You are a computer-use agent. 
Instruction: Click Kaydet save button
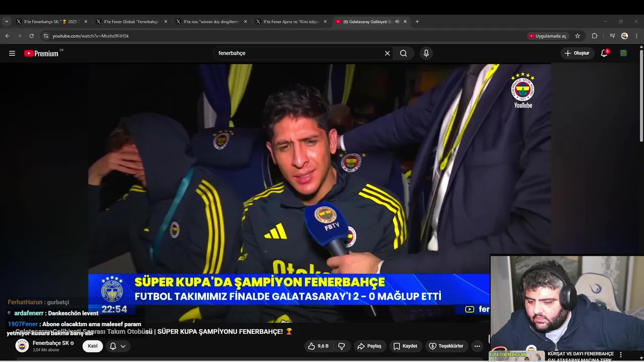pos(405,346)
